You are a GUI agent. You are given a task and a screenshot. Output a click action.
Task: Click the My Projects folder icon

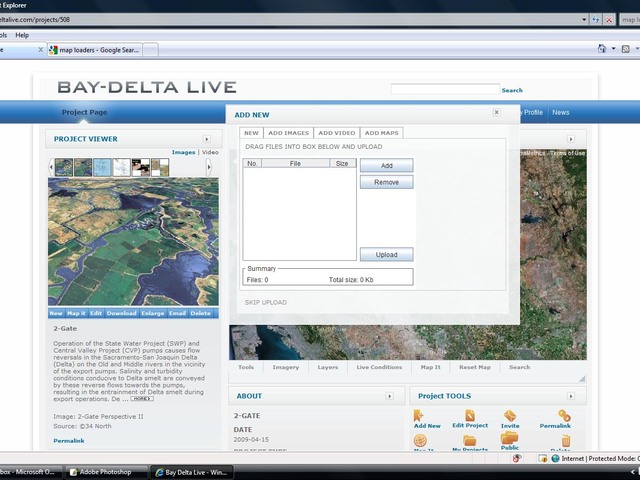pos(469,440)
